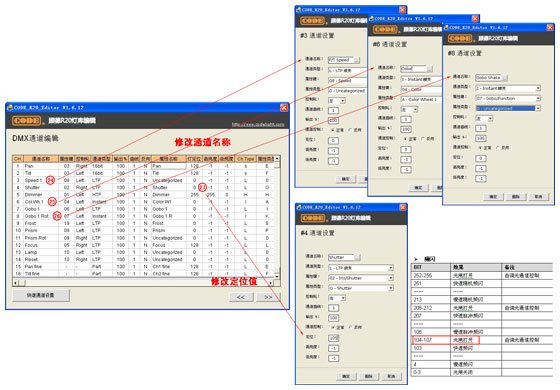
Task: Click the small button beside Gobo Shake name field
Action: (x=504, y=78)
